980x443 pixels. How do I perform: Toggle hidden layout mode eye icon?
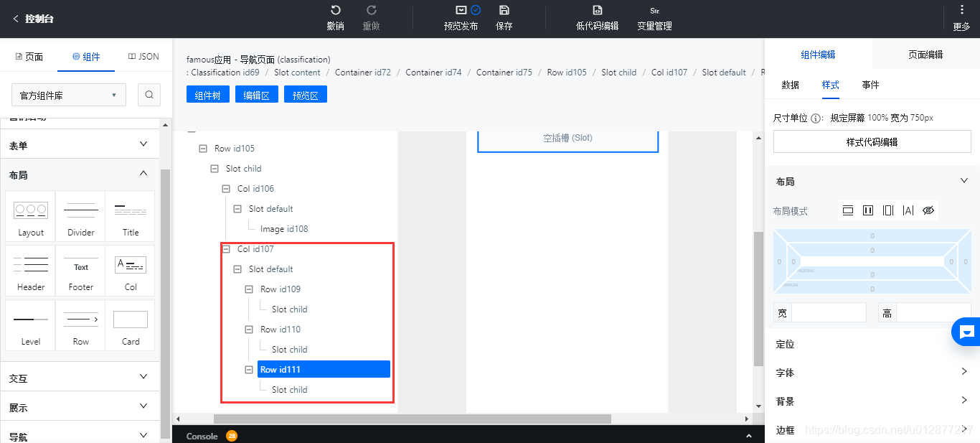(x=928, y=210)
